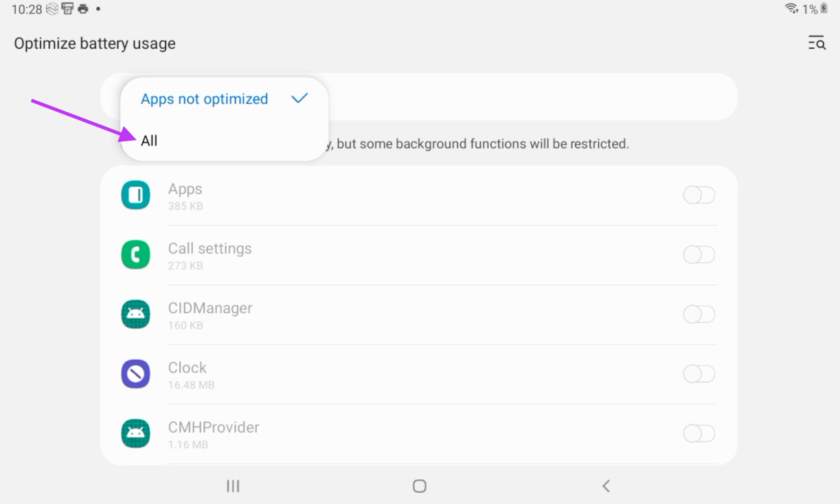Toggle battery optimization for Call settings
Screen dimensions: 840x504
coord(699,255)
